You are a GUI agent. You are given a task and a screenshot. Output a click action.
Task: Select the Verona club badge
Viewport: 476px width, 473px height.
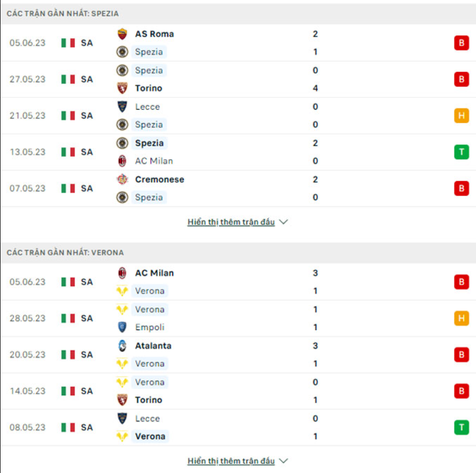point(123,291)
